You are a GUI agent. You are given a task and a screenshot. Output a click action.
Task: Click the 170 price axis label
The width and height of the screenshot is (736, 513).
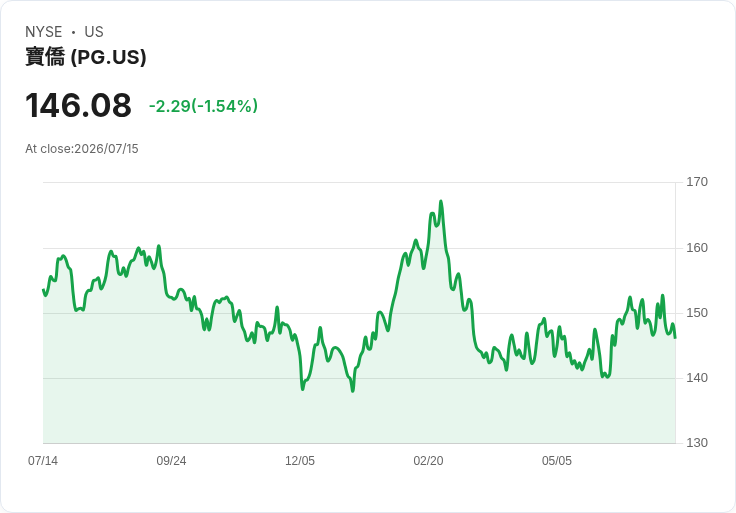pyautogui.click(x=697, y=182)
